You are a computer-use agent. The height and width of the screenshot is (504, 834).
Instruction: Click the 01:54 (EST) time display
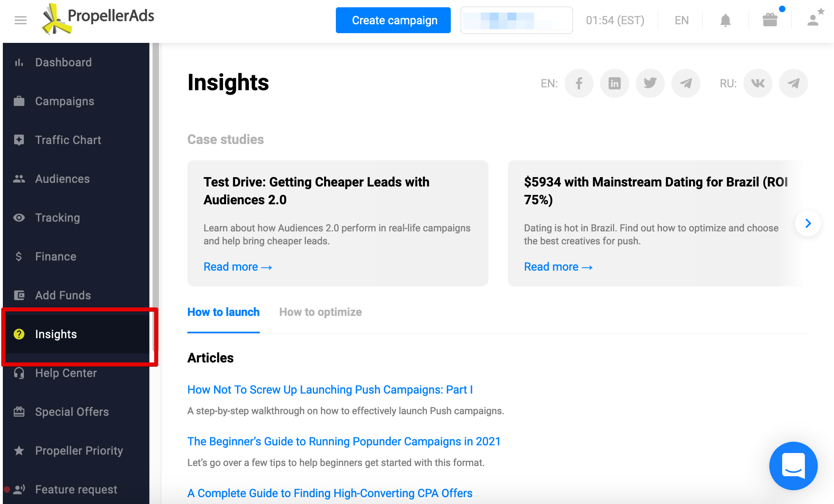coord(615,20)
